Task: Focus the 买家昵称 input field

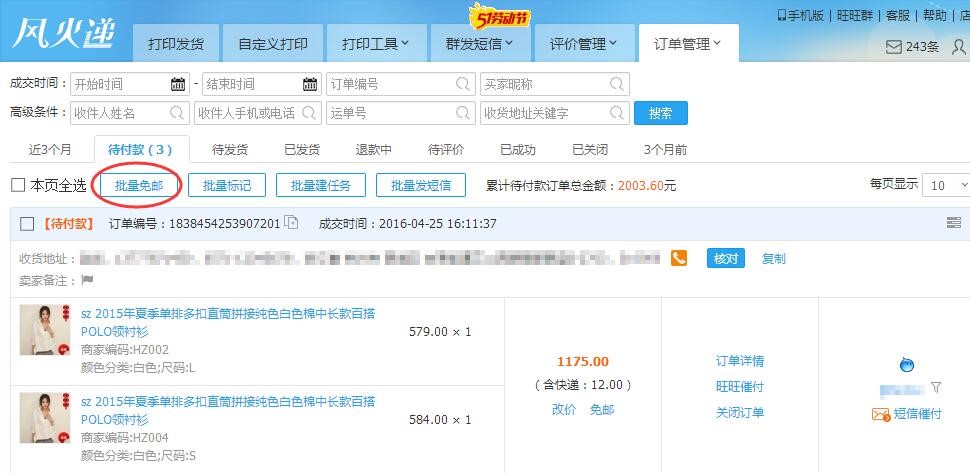Action: (x=555, y=84)
